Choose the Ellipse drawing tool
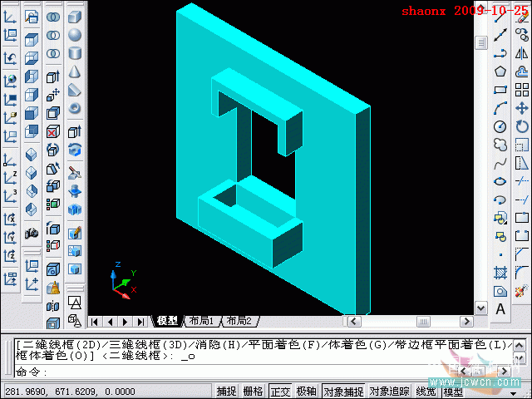This screenshot has width=532, height=399. click(500, 181)
